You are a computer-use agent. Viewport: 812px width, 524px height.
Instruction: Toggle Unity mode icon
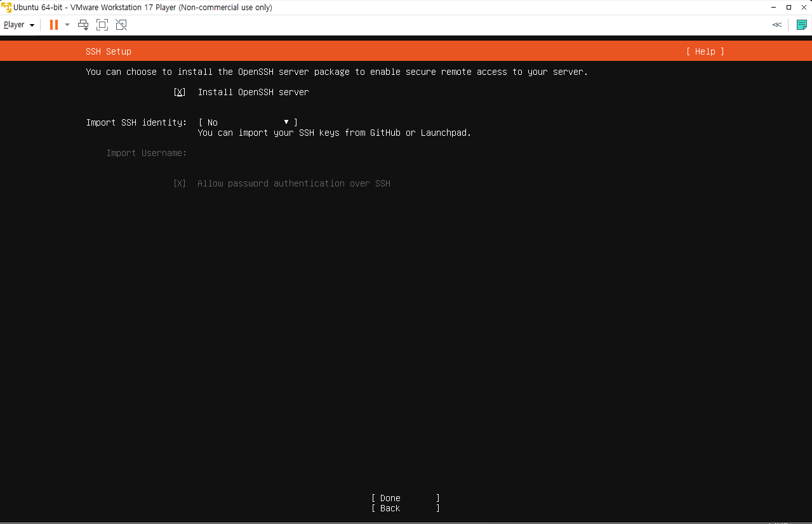pos(121,25)
